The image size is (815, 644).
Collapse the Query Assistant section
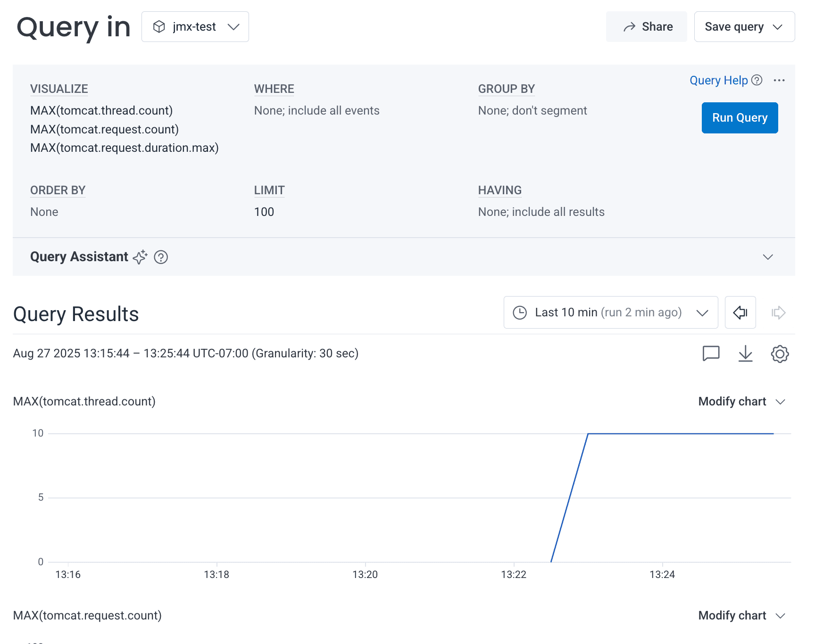(x=767, y=257)
